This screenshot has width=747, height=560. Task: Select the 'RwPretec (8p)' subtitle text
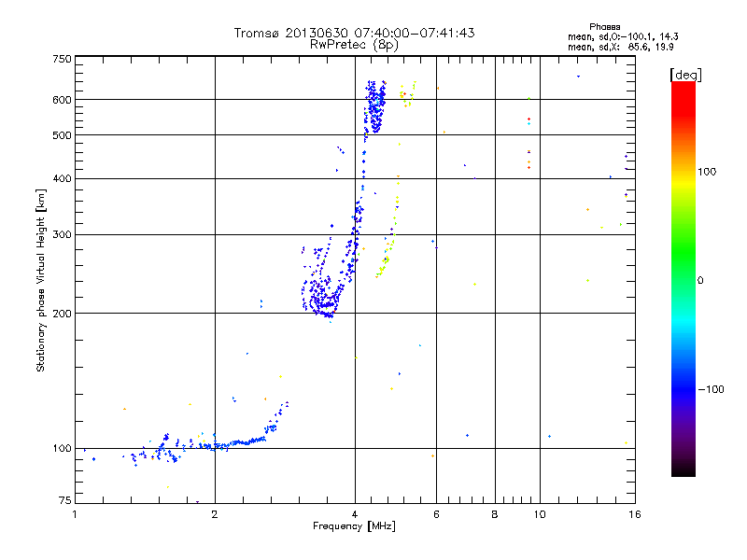click(x=354, y=45)
